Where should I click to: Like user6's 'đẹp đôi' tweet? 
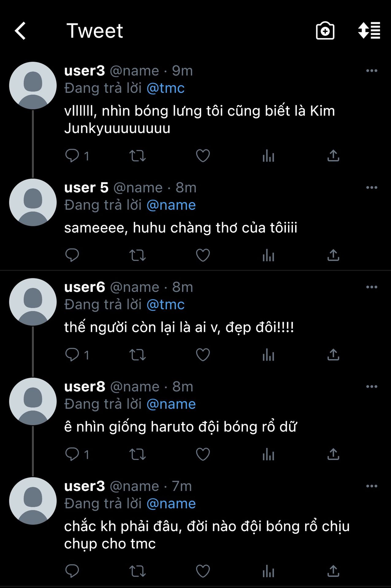(x=203, y=355)
